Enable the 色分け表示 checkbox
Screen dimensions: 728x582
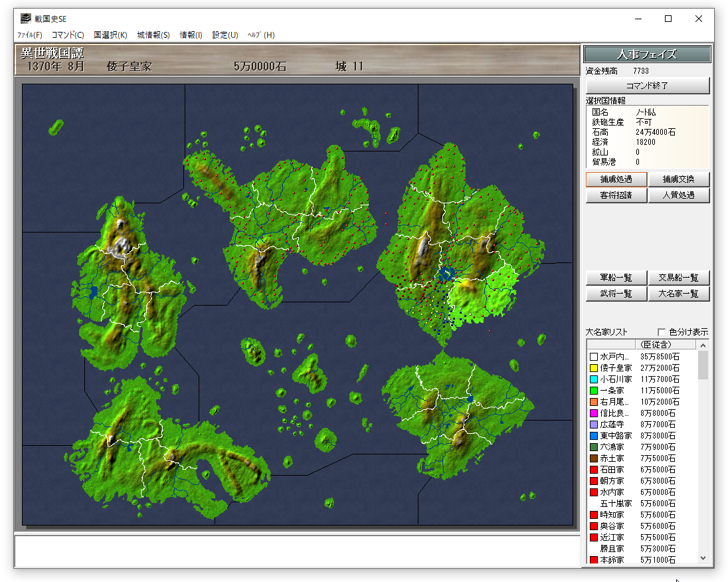(x=662, y=332)
